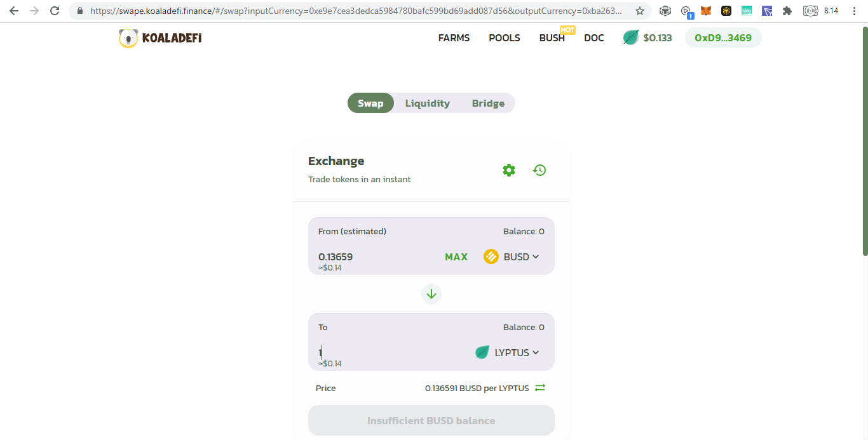Open the Extensions puzzle-piece menu
The width and height of the screenshot is (868, 440).
(x=787, y=11)
